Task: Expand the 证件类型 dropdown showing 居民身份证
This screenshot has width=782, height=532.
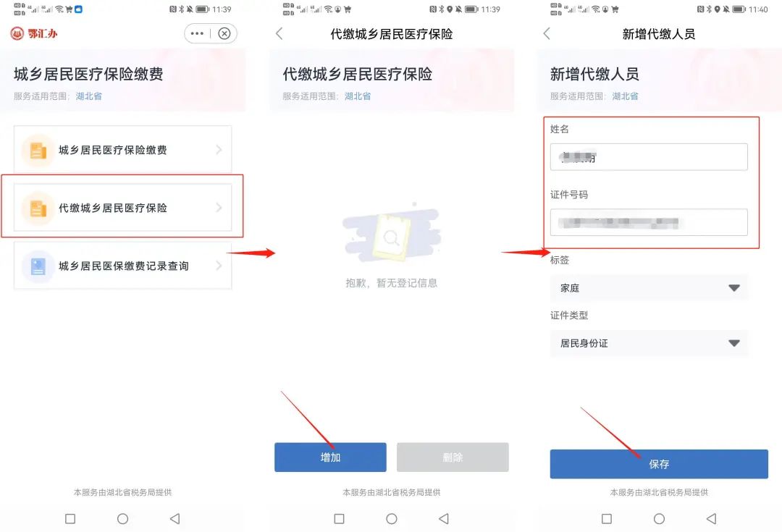Action: pyautogui.click(x=649, y=343)
